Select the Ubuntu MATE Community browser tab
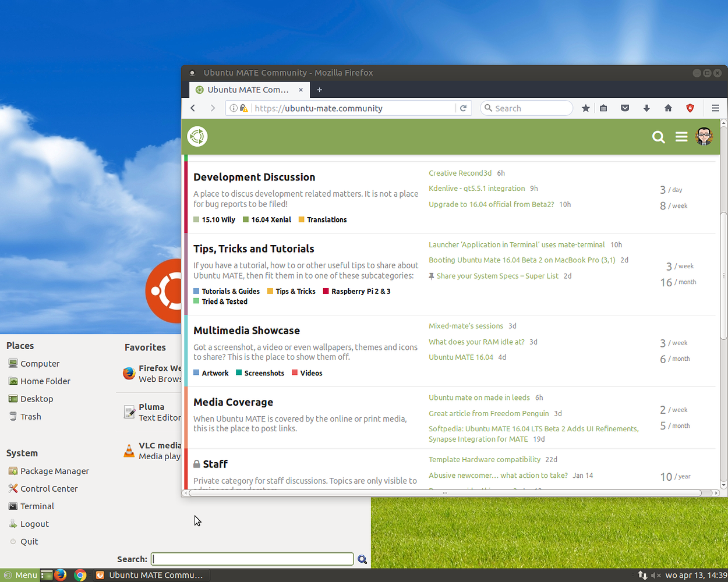This screenshot has height=582, width=728. click(249, 90)
